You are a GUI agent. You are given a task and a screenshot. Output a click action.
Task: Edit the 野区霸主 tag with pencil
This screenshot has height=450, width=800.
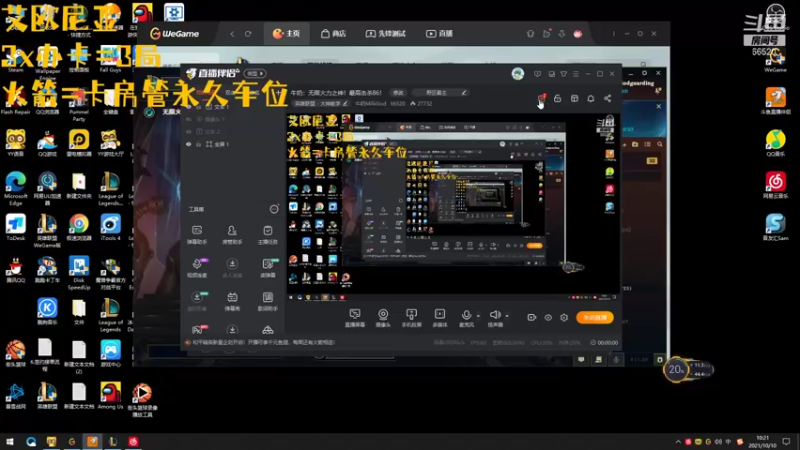pos(464,93)
